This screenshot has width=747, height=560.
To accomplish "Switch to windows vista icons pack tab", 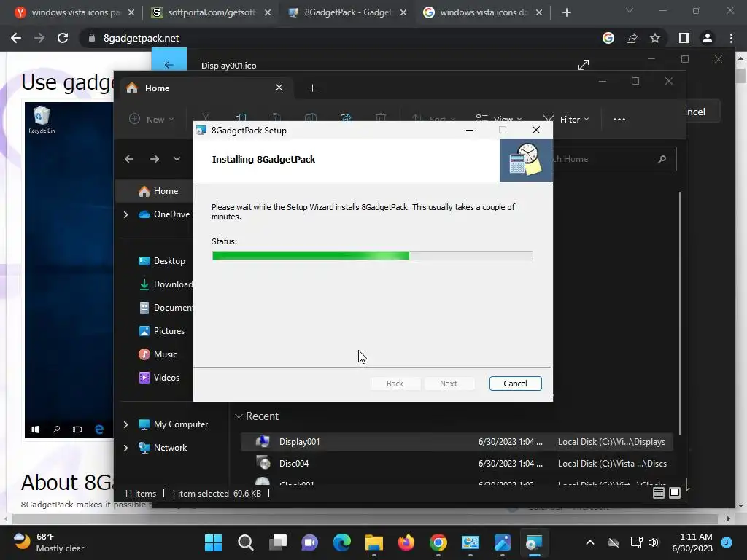I will (x=75, y=12).
